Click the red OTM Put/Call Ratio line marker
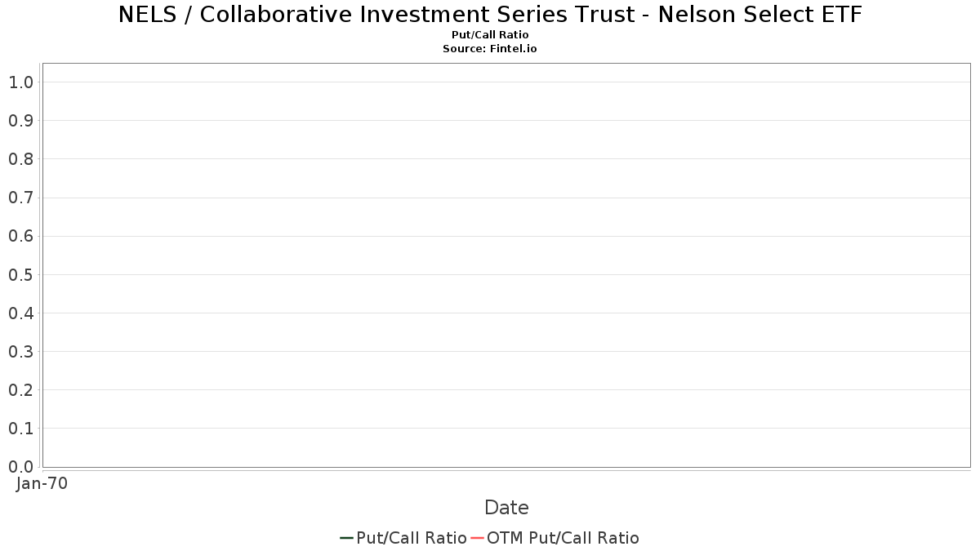Viewport: 980px width, 551px height. click(478, 538)
